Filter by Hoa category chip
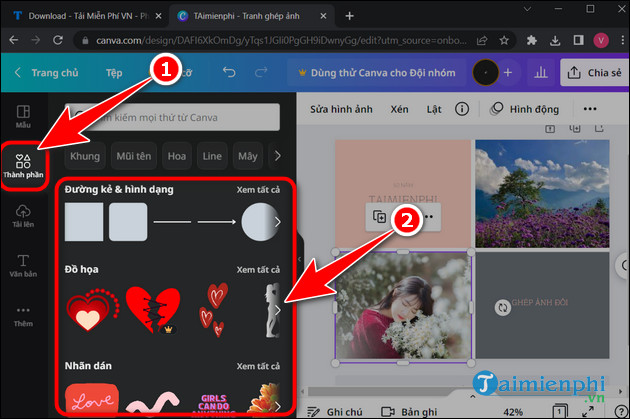Image resolution: width=630 pixels, height=419 pixels. (177, 156)
